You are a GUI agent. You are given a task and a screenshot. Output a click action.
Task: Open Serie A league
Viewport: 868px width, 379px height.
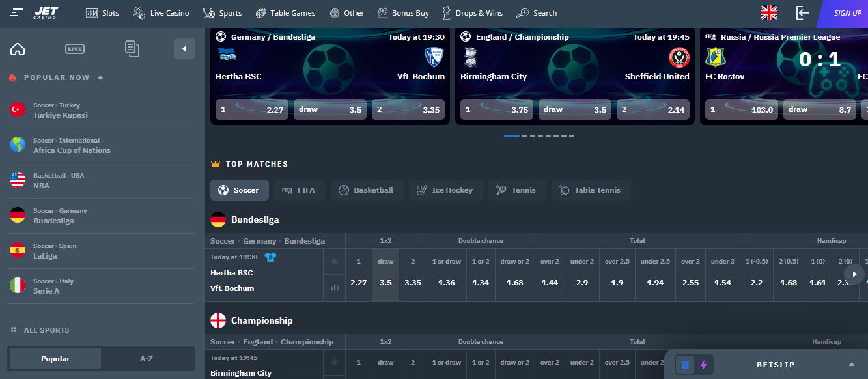tap(101, 286)
